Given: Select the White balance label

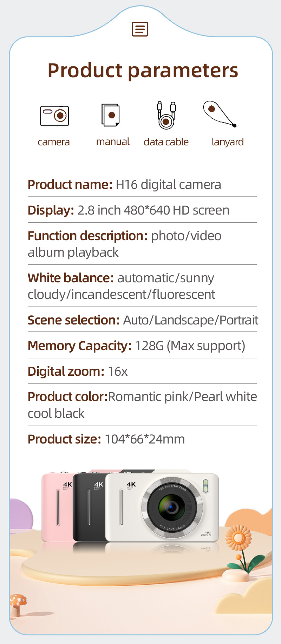Looking at the screenshot, I should pyautogui.click(x=71, y=278).
